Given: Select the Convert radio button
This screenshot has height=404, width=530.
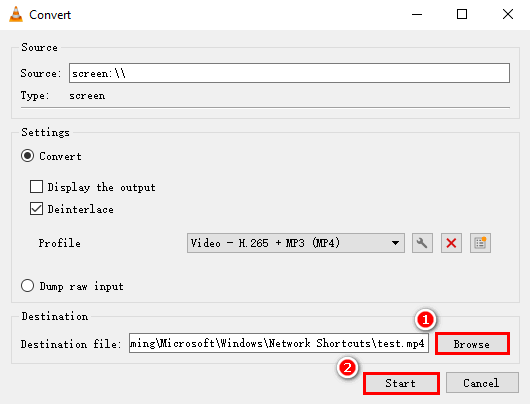Looking at the screenshot, I should [27, 156].
